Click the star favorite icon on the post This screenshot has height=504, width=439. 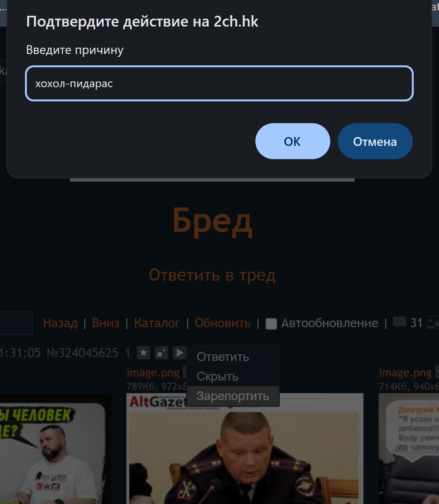[143, 352]
